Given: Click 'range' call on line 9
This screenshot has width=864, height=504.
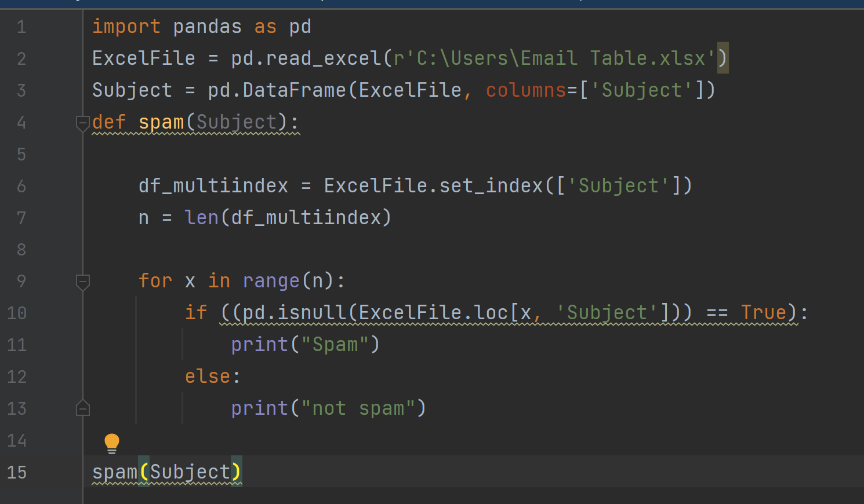Looking at the screenshot, I should pyautogui.click(x=271, y=281).
